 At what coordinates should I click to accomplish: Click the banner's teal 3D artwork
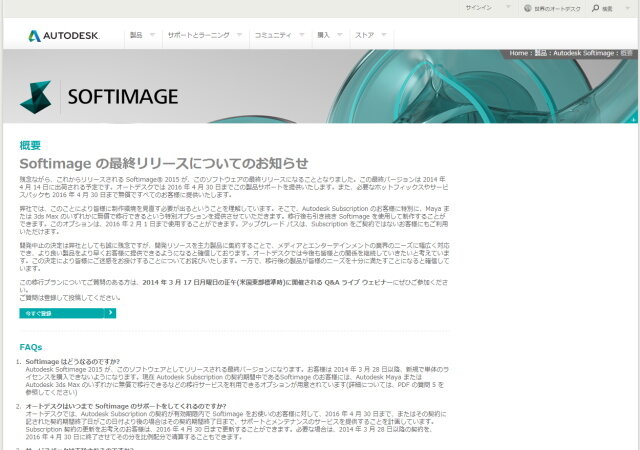coord(482,87)
